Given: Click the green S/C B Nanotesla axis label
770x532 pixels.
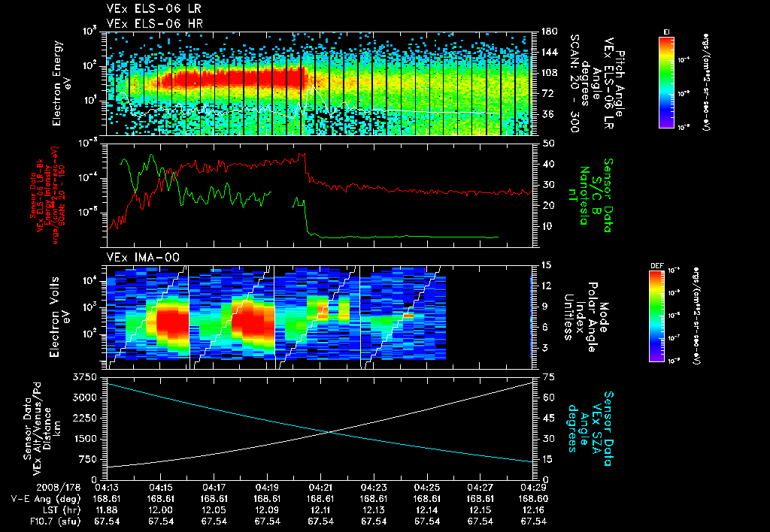Looking at the screenshot, I should click(x=596, y=195).
